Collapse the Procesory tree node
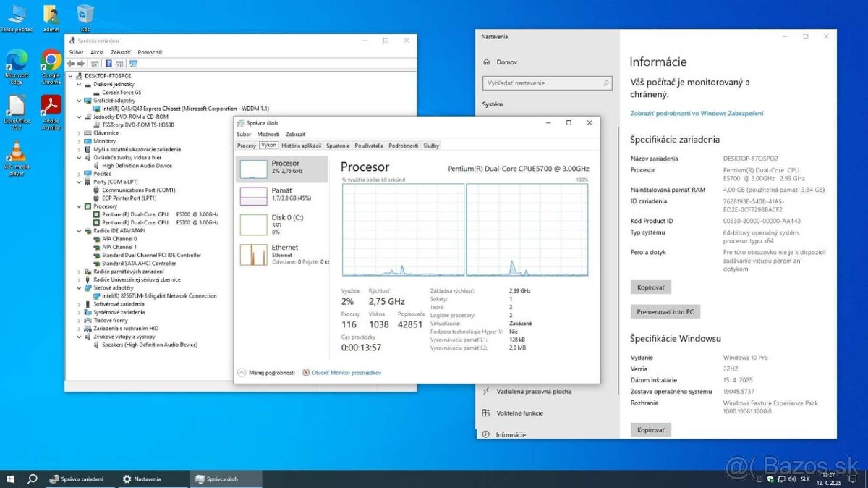868x488 pixels. (80, 206)
